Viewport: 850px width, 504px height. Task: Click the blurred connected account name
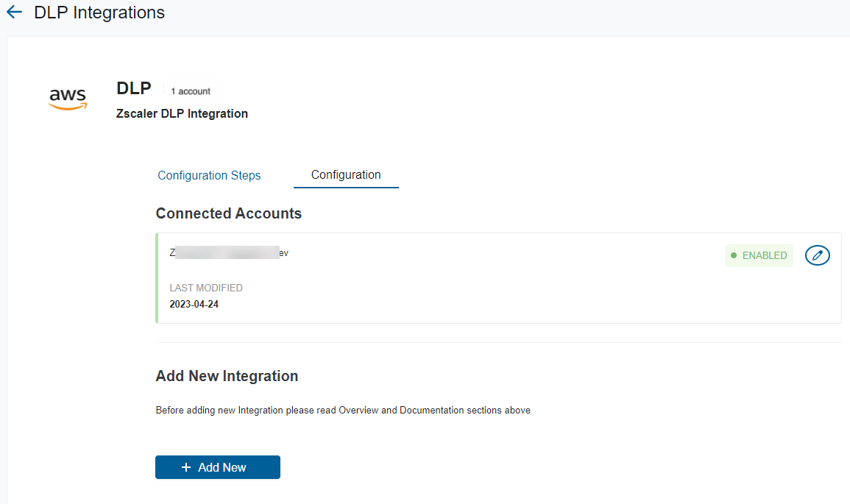[x=228, y=252]
